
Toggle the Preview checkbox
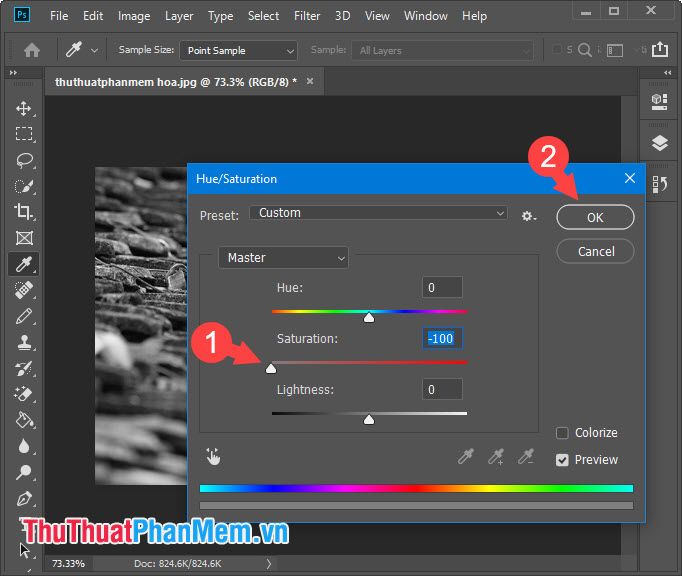tap(562, 460)
